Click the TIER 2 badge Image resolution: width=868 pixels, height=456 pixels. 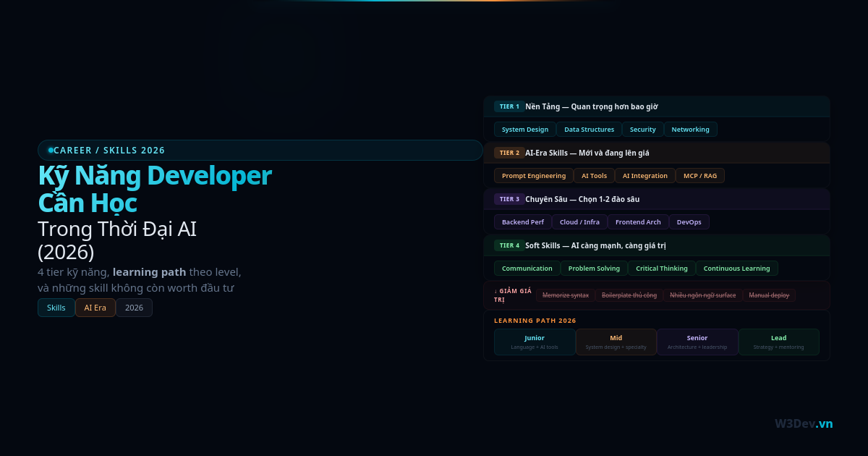(x=509, y=153)
